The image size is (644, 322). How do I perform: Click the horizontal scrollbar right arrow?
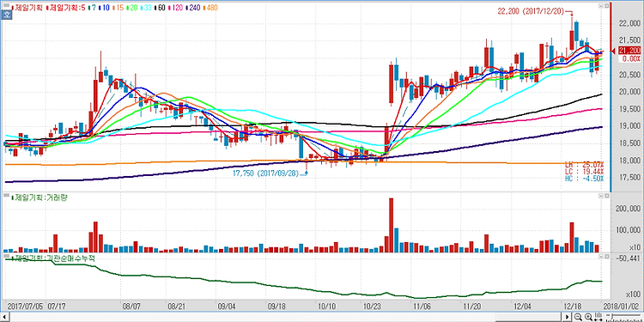coord(567,317)
